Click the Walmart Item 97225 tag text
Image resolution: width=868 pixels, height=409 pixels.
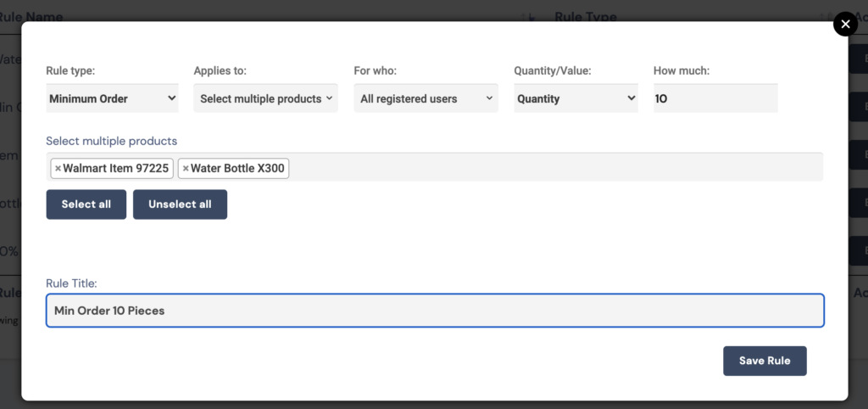click(115, 169)
